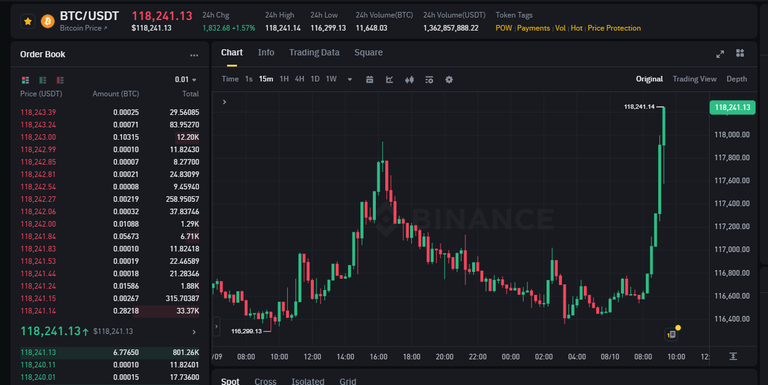Open the technical indicators icon

point(389,80)
